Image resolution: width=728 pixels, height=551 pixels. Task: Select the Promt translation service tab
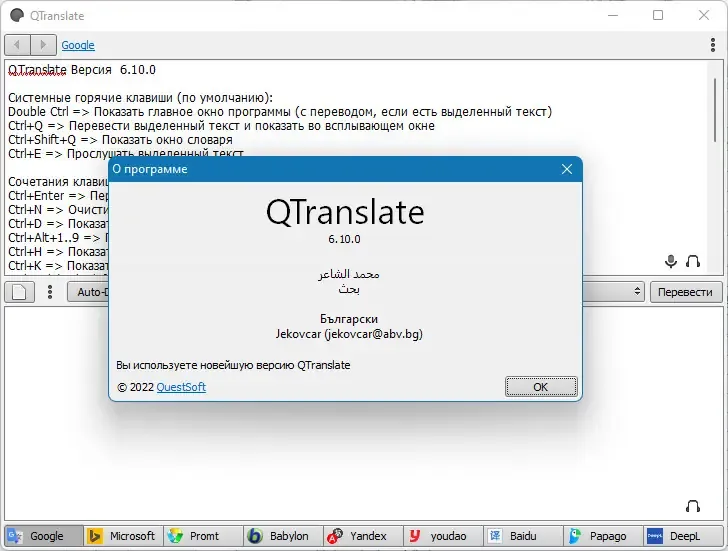click(x=203, y=536)
